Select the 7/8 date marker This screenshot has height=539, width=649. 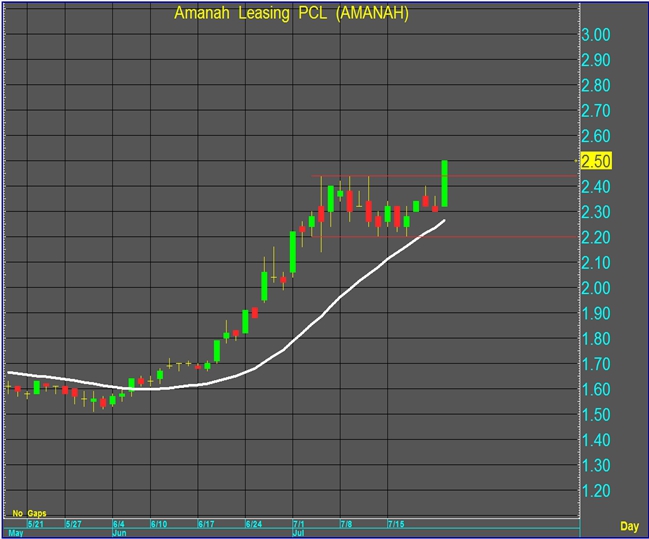346,524
